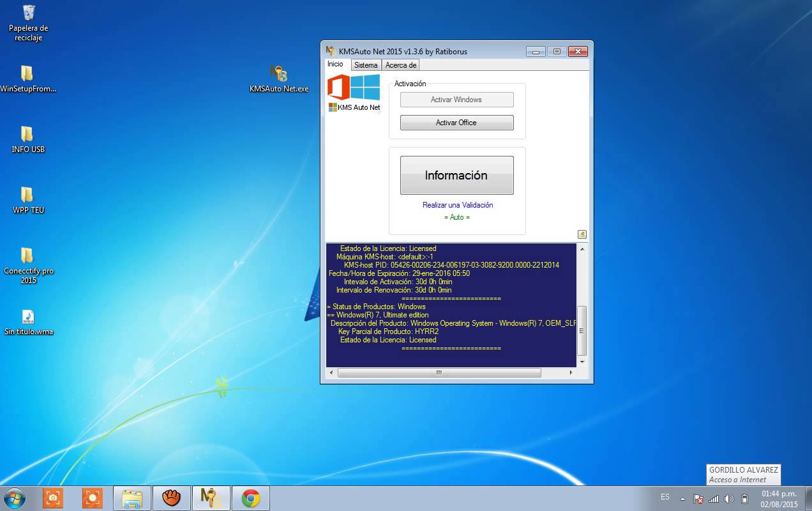Open the Windows Start orb
Viewport: 812px width, 511px height.
click(x=14, y=498)
